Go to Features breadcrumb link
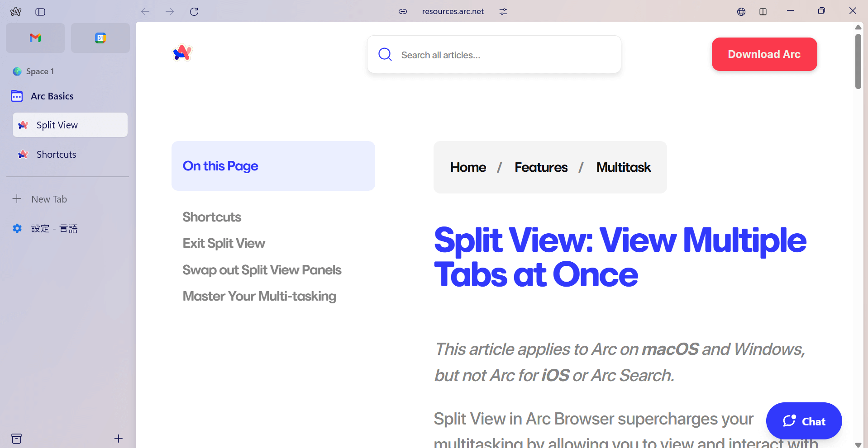This screenshot has width=868, height=448. coord(541,167)
